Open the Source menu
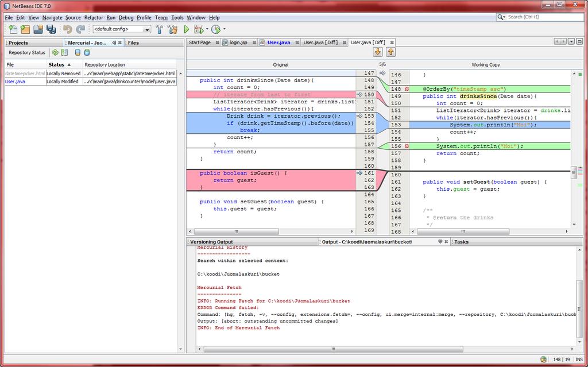The image size is (588, 367). pyautogui.click(x=73, y=18)
